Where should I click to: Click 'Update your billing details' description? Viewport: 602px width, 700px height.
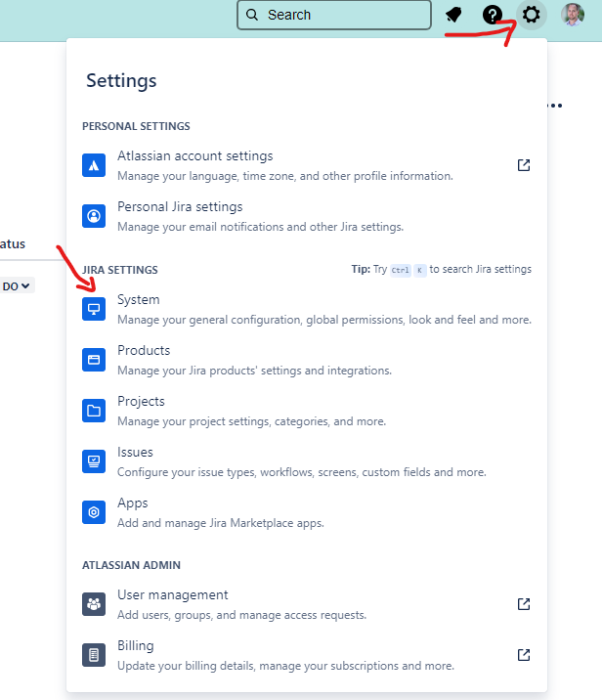[285, 667]
